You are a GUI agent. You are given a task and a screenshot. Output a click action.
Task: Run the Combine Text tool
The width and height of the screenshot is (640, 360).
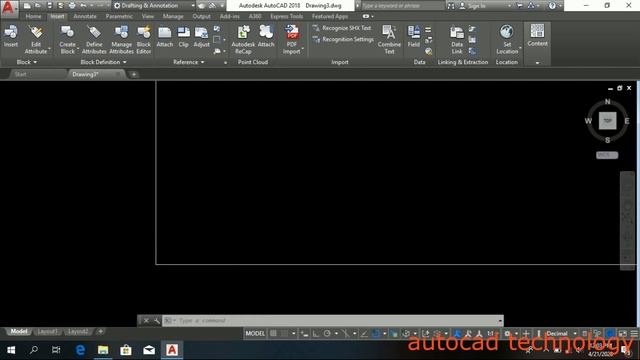pos(389,39)
